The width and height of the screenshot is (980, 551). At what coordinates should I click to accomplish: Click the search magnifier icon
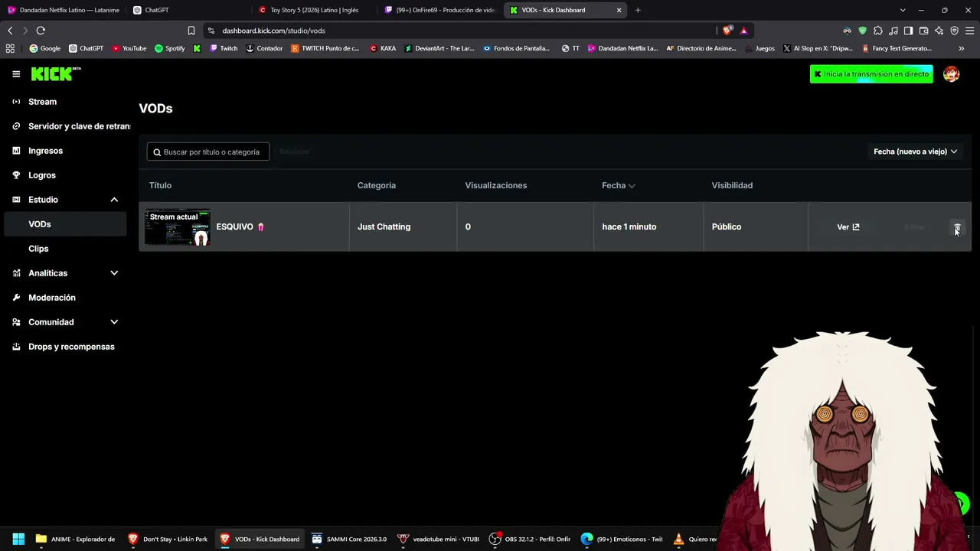[157, 152]
